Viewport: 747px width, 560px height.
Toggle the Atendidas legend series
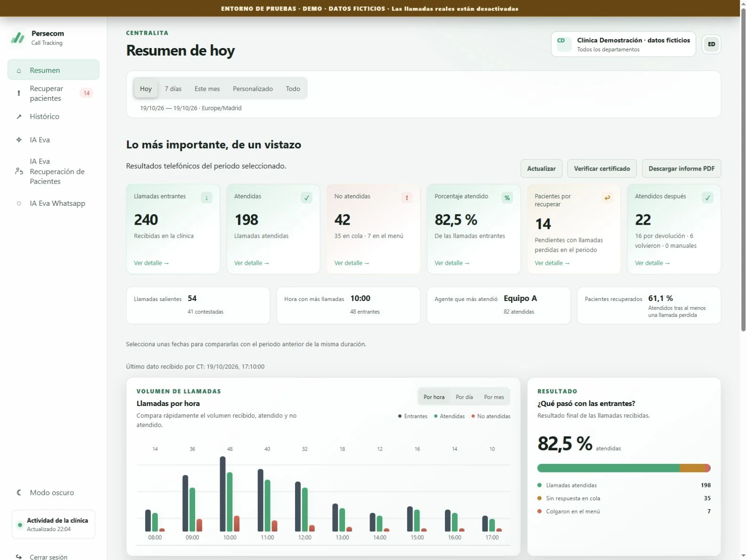(449, 416)
